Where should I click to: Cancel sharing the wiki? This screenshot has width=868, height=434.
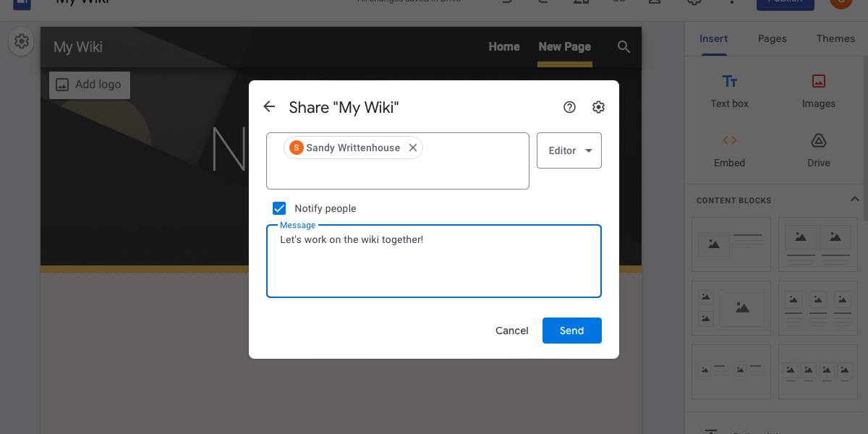click(511, 331)
